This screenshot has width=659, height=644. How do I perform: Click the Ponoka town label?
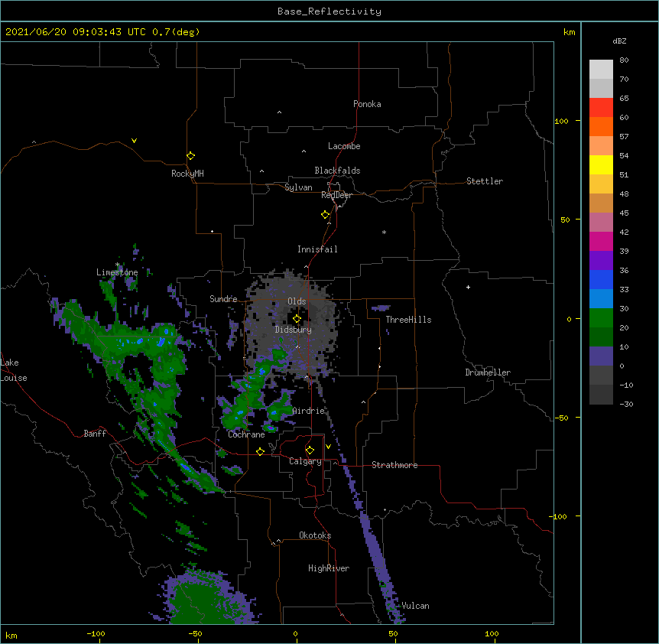tap(367, 104)
